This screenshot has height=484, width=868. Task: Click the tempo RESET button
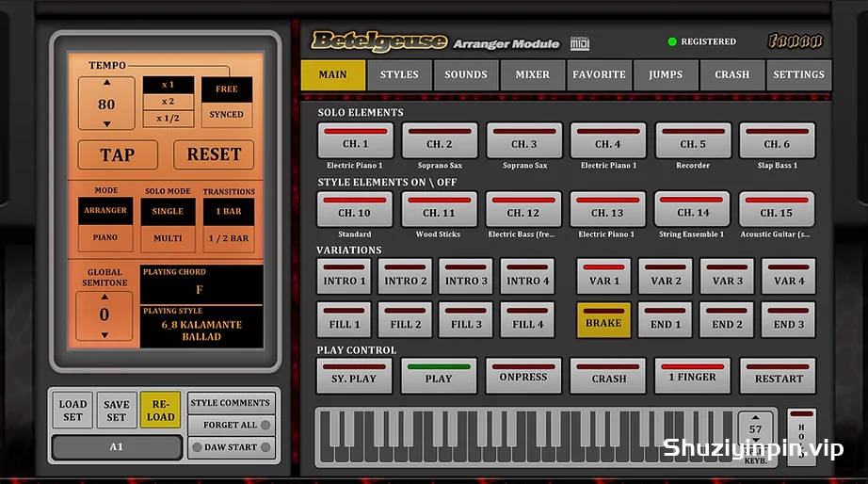tap(214, 153)
